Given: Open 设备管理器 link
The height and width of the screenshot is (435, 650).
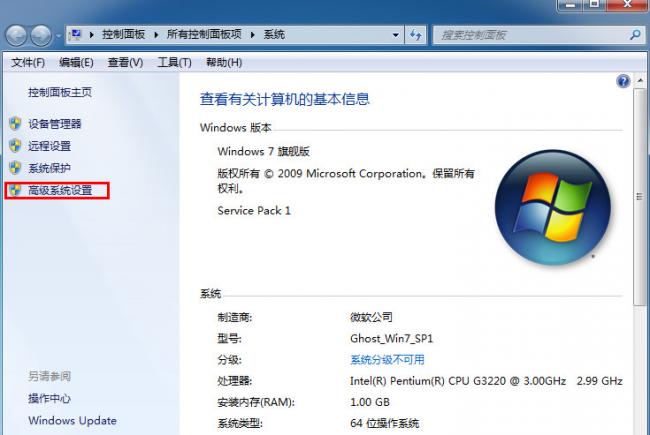Looking at the screenshot, I should click(x=55, y=124).
